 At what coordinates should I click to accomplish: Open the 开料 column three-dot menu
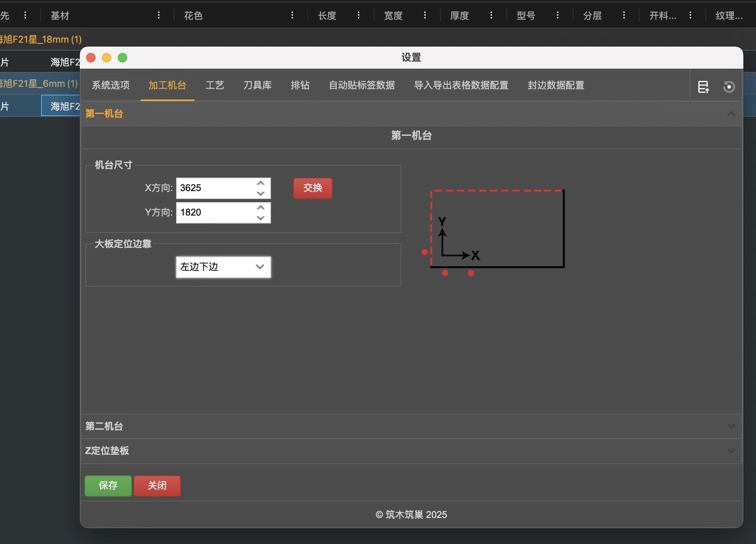click(x=690, y=15)
